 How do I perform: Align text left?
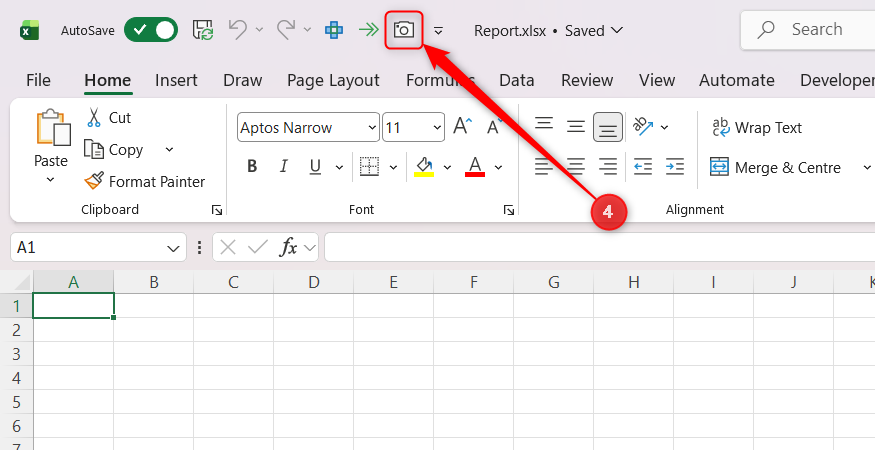point(544,166)
